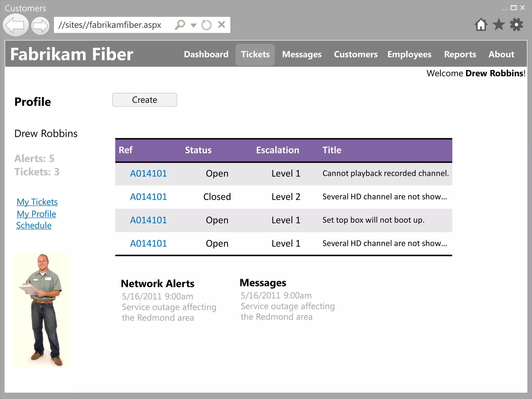Click the Closed status cell

[217, 197]
